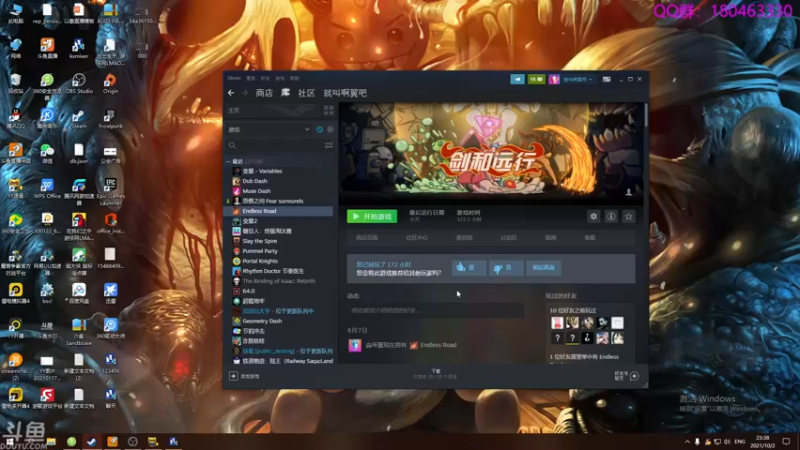Open the Windows Start button
This screenshot has height=450, width=800.
(10, 442)
